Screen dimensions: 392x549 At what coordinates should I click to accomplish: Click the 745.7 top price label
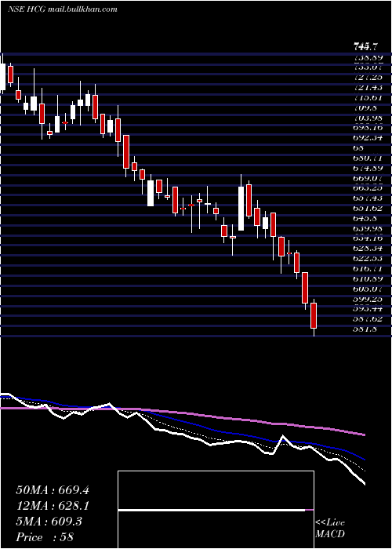tap(367, 46)
